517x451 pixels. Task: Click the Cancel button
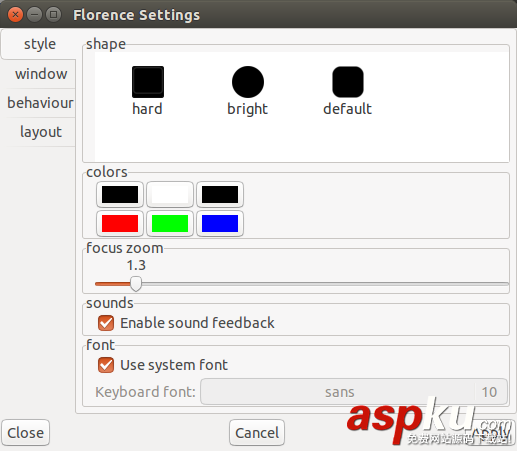[257, 433]
